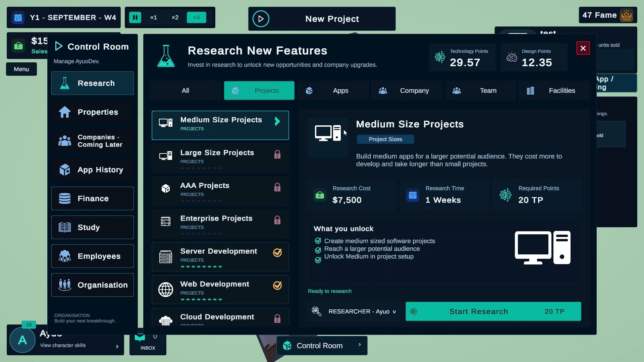Image resolution: width=644 pixels, height=362 pixels.
Task: Switch to the Apps research tab
Action: click(x=333, y=90)
